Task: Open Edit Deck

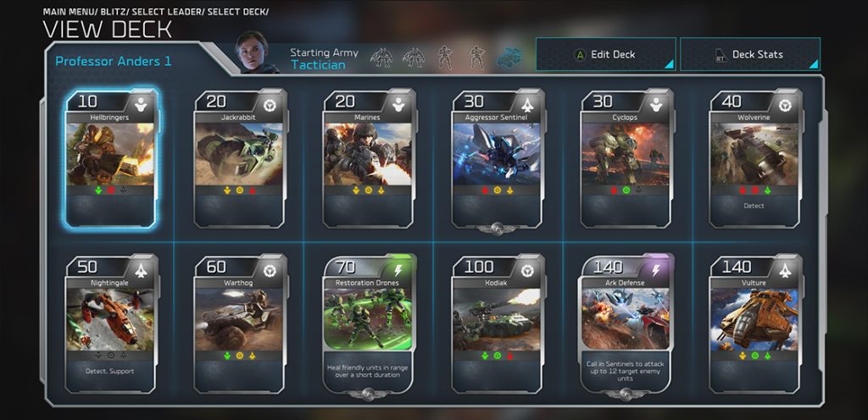Action: [x=606, y=54]
